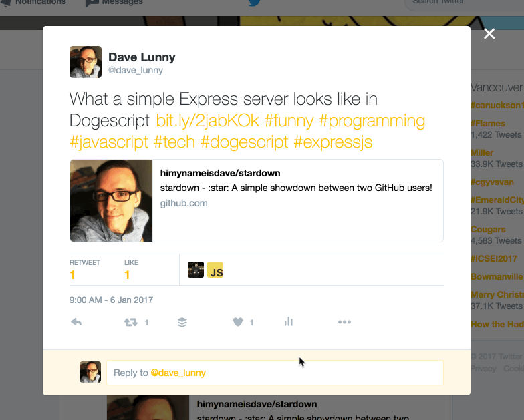Click the Buffer stacked layers icon
Viewport: 524px width, 420px height.
click(x=182, y=322)
